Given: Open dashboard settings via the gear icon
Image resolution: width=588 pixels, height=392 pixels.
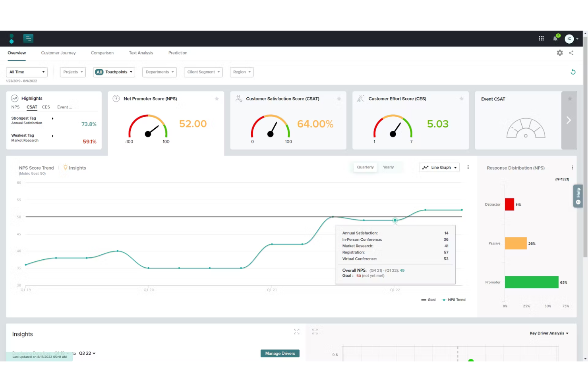Looking at the screenshot, I should tap(560, 53).
